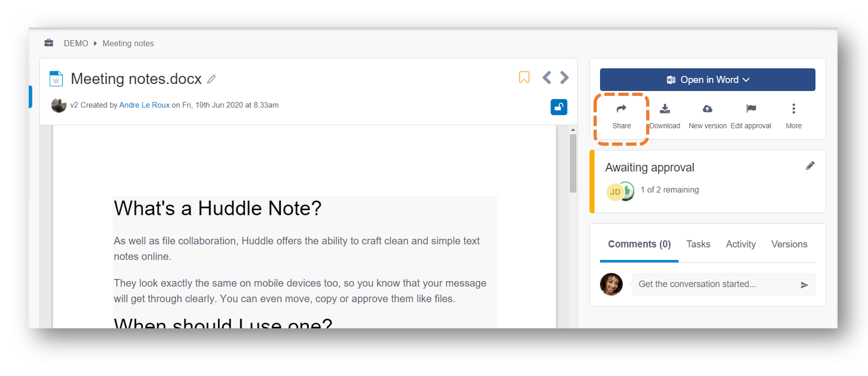Download the file
Viewport: 868px width, 376px height.
click(665, 116)
